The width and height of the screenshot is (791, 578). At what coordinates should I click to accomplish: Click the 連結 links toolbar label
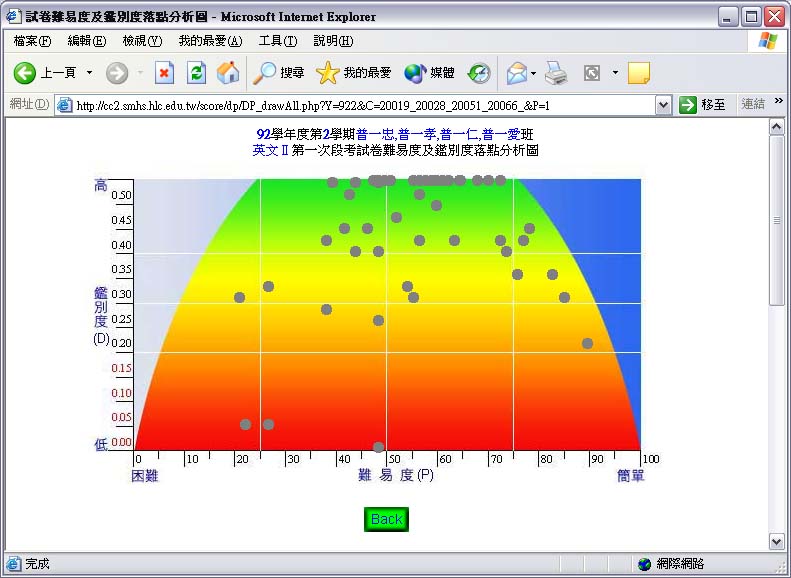point(753,105)
